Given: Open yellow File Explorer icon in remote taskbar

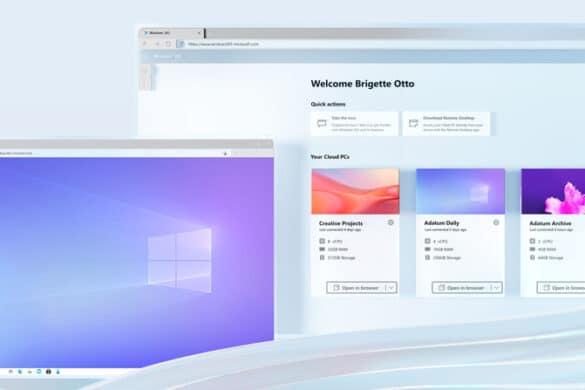Looking at the screenshot, I should (x=29, y=372).
